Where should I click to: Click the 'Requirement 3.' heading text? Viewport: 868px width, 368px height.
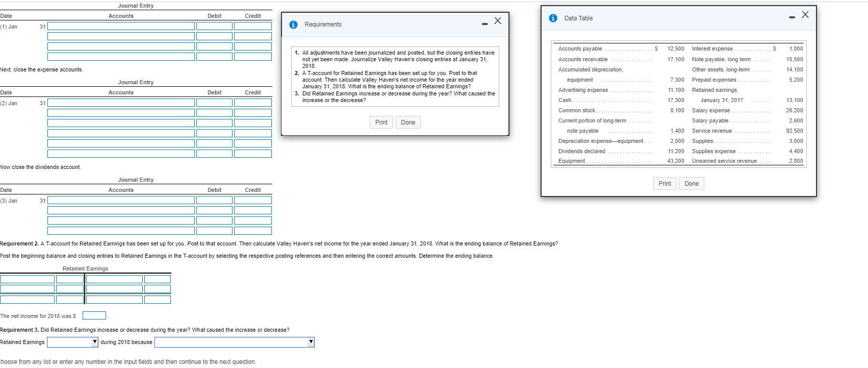[19, 330]
